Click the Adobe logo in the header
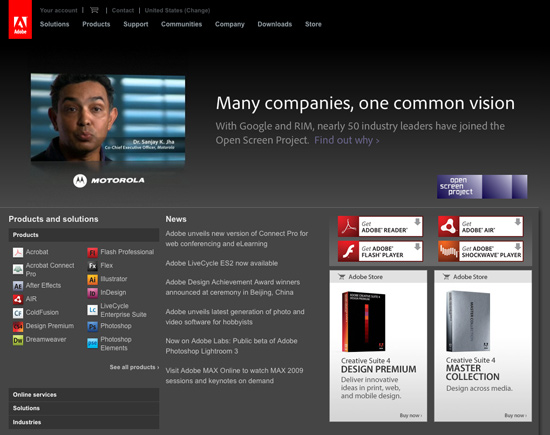The width and height of the screenshot is (550, 435). tap(20, 19)
